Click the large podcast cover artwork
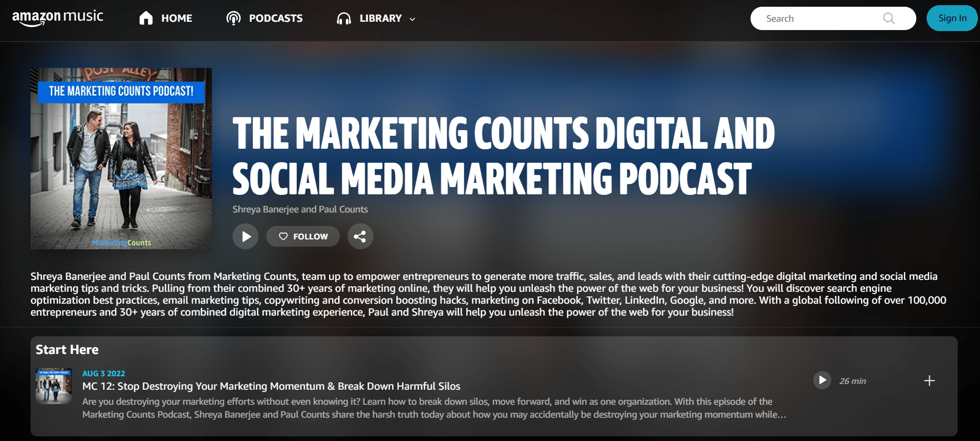This screenshot has width=980, height=441. pos(121,159)
